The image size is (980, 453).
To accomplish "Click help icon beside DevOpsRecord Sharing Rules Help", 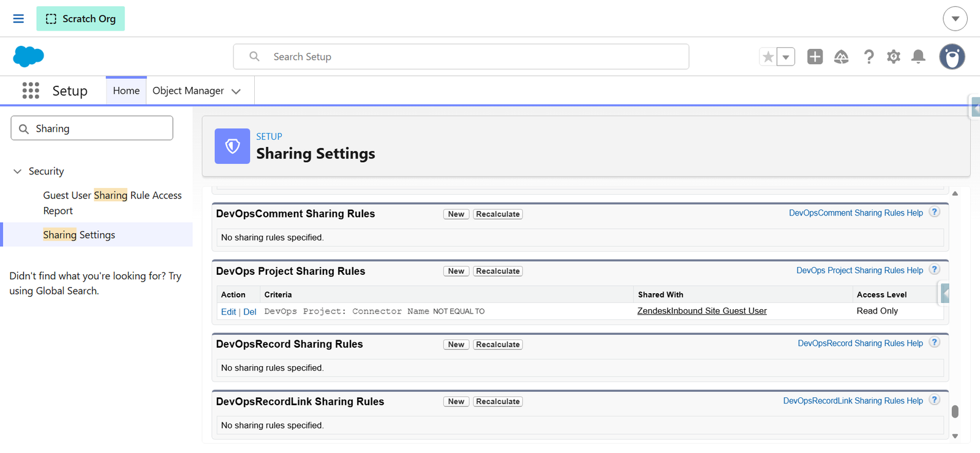I will click(x=934, y=343).
